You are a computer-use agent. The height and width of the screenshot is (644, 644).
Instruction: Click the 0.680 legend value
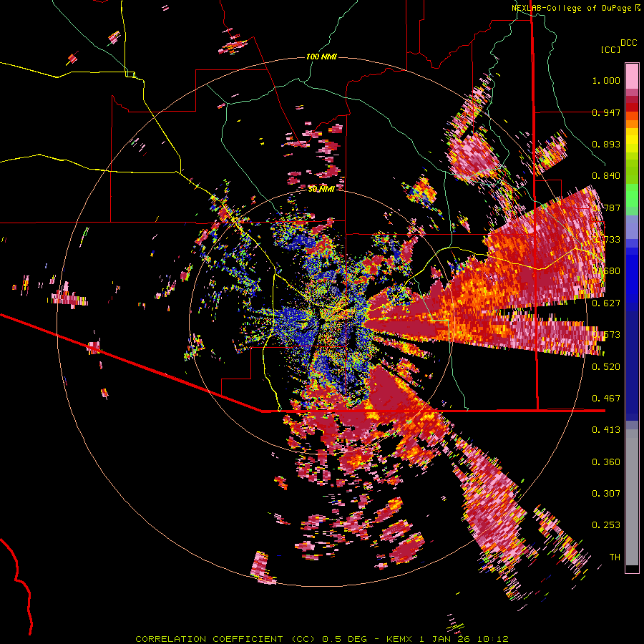click(606, 271)
